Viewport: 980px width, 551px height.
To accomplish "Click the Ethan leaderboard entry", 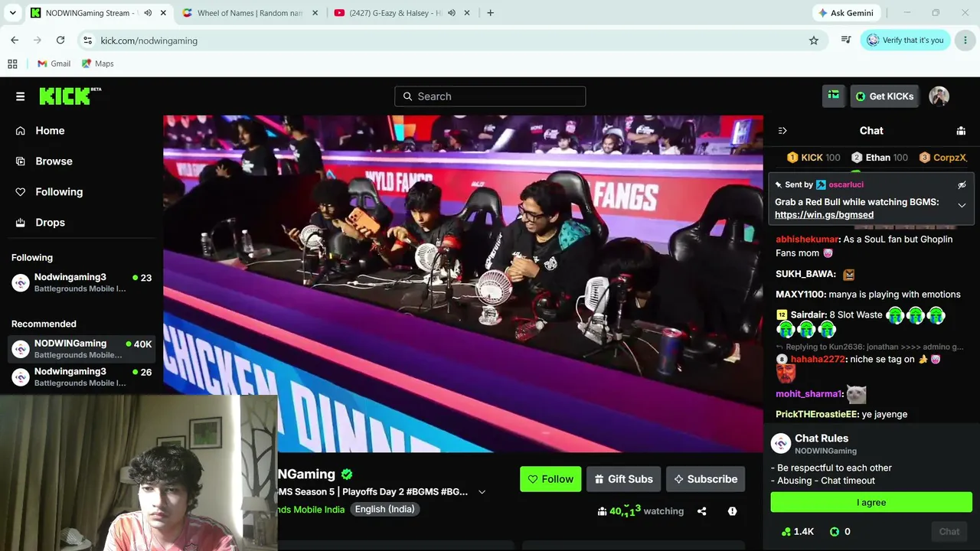I will [880, 158].
